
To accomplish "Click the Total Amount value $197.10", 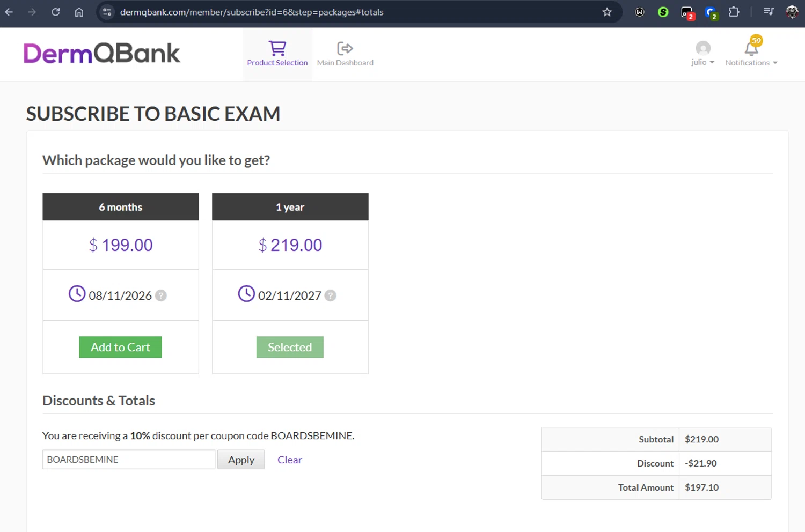I will 702,487.
